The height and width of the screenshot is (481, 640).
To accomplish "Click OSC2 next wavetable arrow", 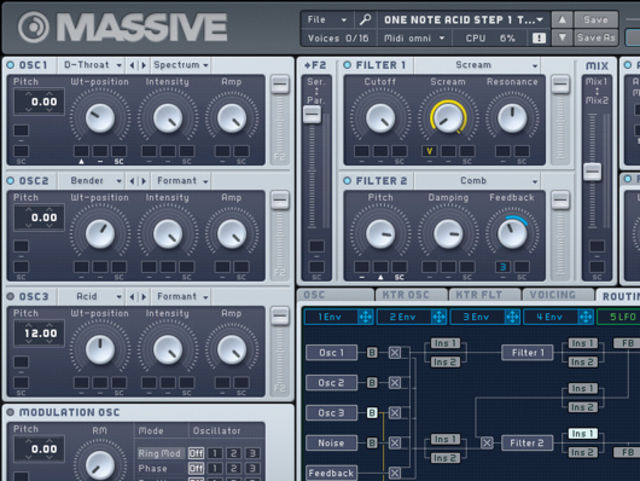I will tap(143, 181).
